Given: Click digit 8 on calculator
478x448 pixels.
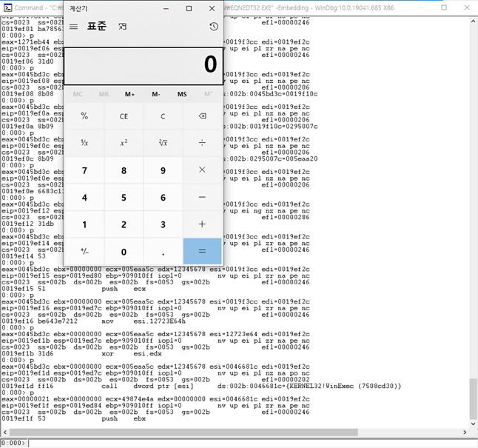Looking at the screenshot, I should [x=124, y=170].
